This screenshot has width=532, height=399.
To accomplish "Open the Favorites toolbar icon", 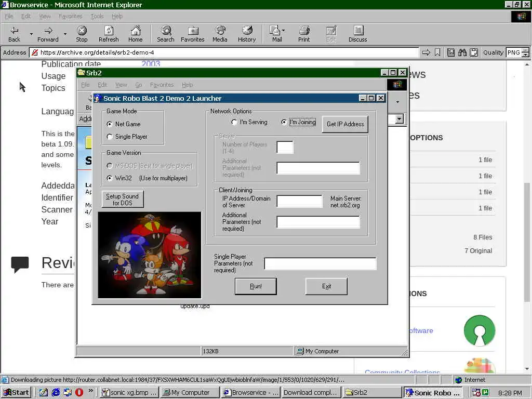I will tap(193, 34).
